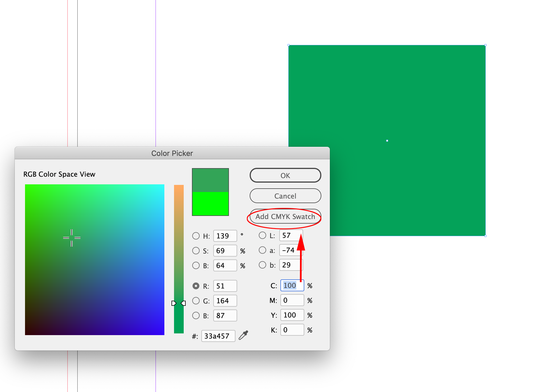Screen dimensions: 542x392
Task: Select the a radio button showing -74
Action: (x=262, y=250)
